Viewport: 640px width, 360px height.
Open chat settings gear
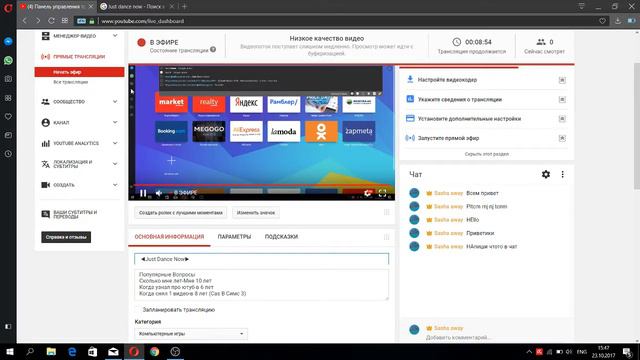pos(546,174)
